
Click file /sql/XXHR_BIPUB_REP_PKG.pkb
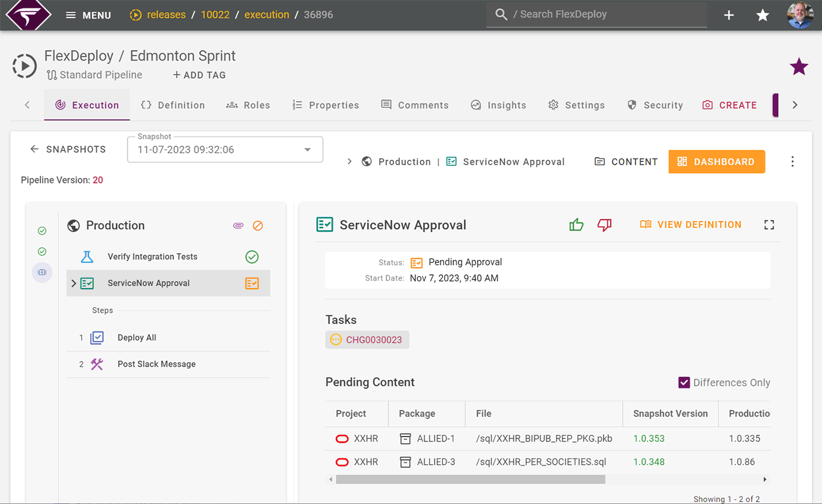(544, 439)
